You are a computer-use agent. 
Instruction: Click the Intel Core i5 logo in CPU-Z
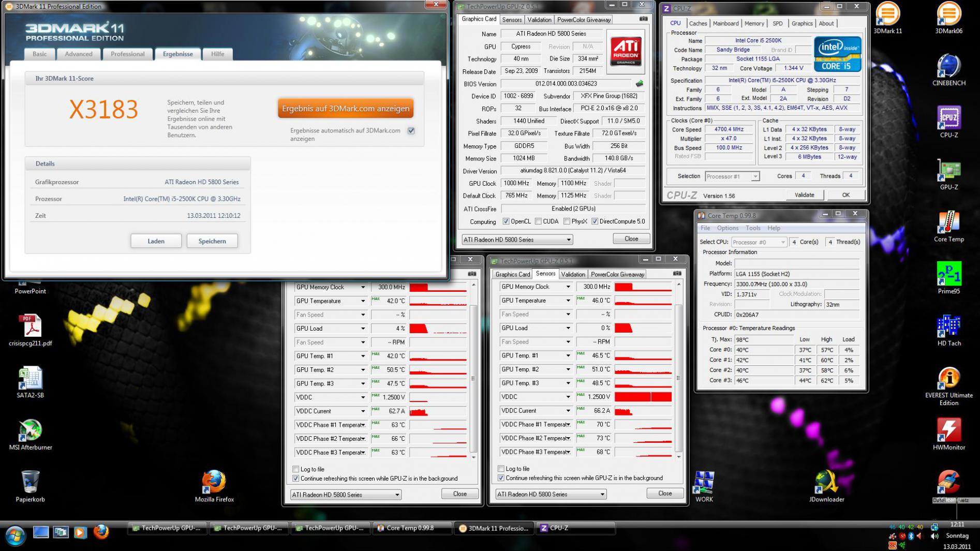pos(837,54)
